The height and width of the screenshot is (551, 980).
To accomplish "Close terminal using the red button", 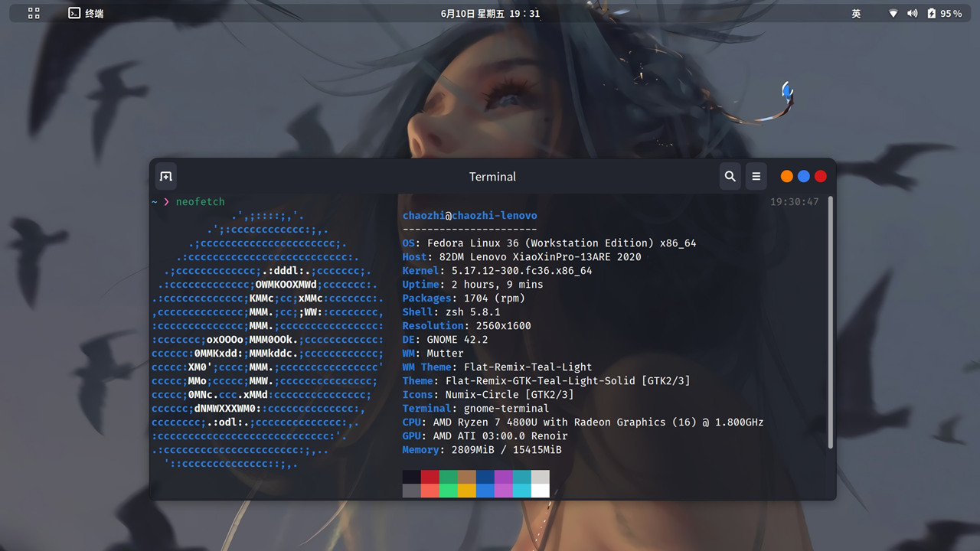I will click(x=820, y=177).
